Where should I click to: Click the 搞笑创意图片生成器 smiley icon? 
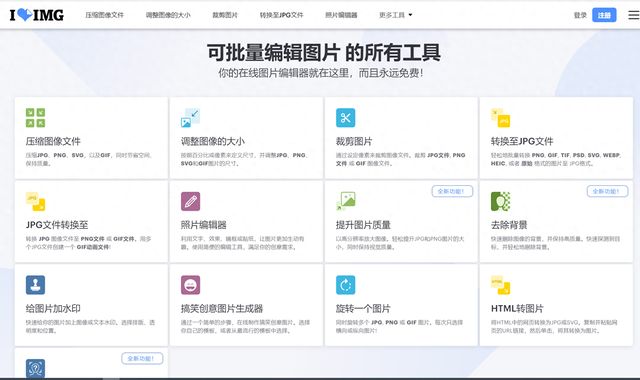coord(190,285)
